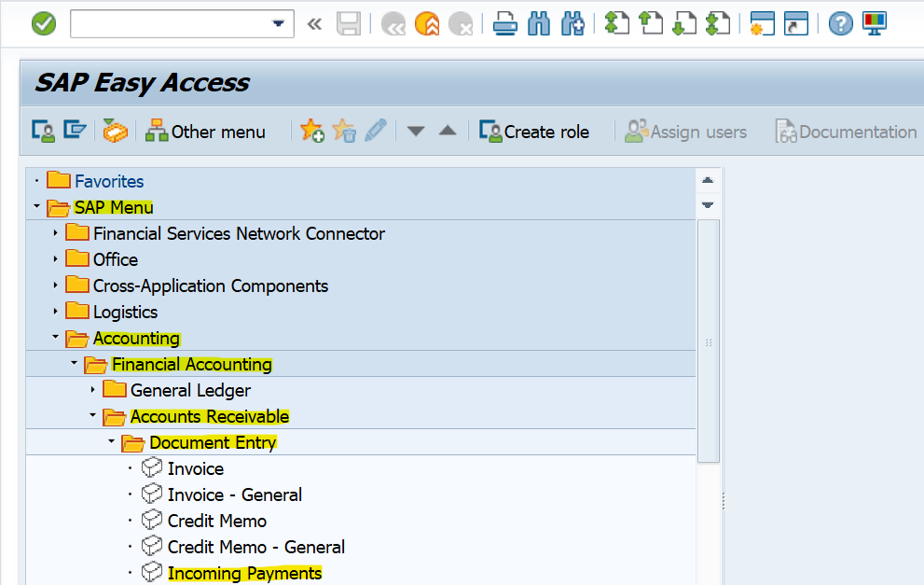The width and height of the screenshot is (924, 585).
Task: Open the Invoice transaction
Action: point(196,468)
